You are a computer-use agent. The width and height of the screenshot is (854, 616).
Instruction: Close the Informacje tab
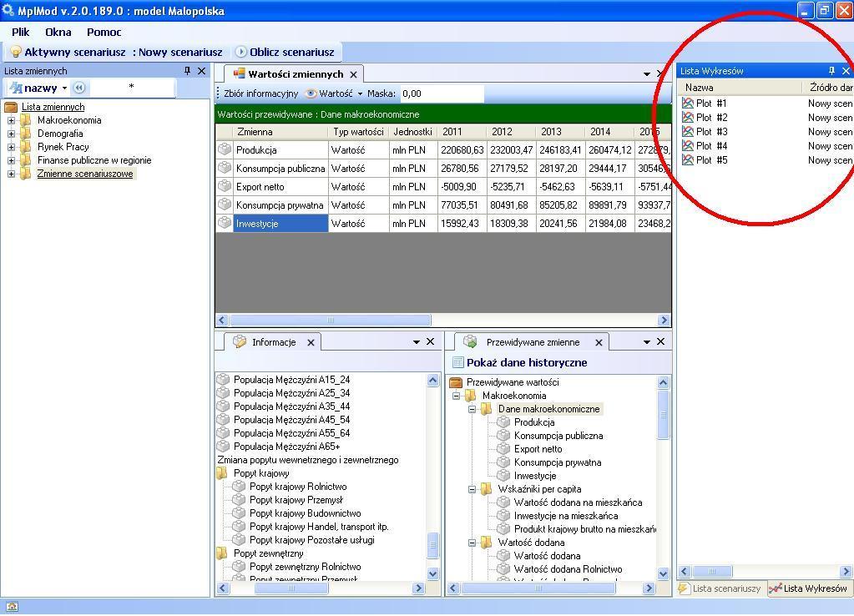click(x=311, y=342)
